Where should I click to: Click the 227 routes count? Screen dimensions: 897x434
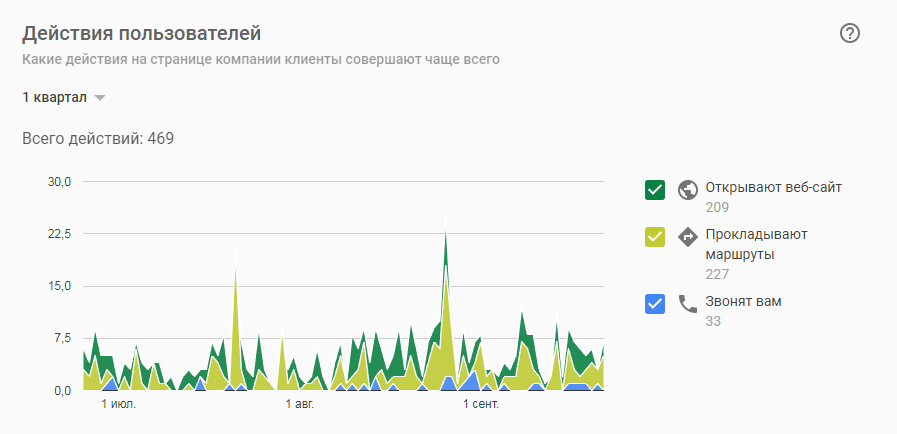[x=716, y=273]
